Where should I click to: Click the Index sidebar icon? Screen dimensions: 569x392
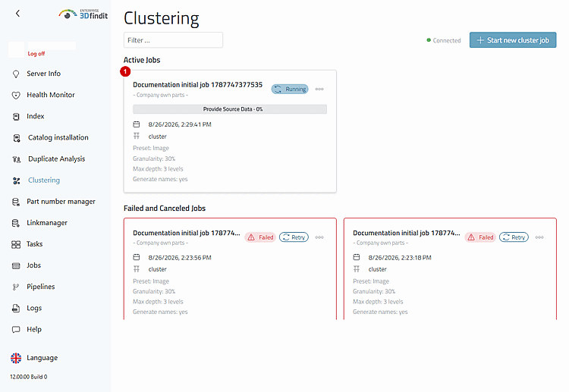click(x=16, y=117)
